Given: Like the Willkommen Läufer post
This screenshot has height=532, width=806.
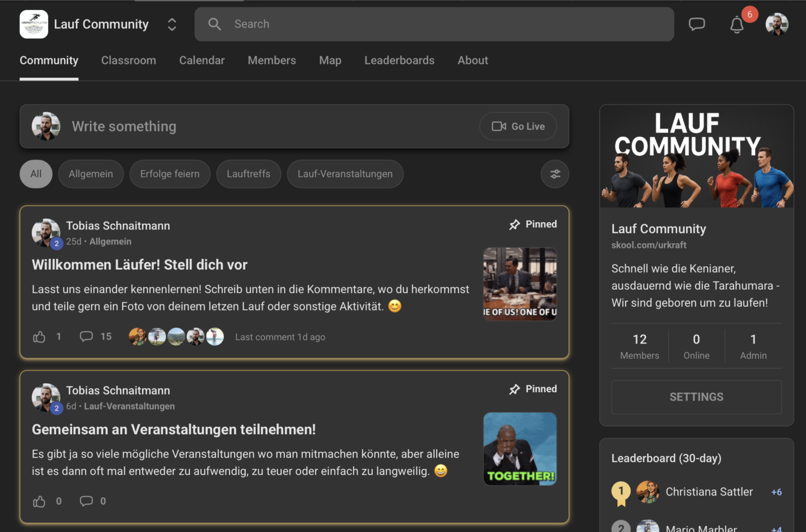Looking at the screenshot, I should [x=39, y=337].
